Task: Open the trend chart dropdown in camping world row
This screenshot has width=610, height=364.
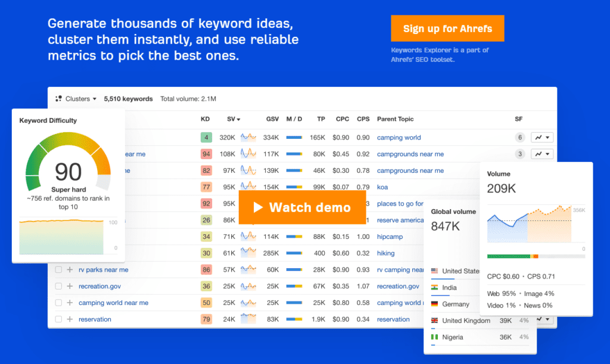Action: point(542,137)
